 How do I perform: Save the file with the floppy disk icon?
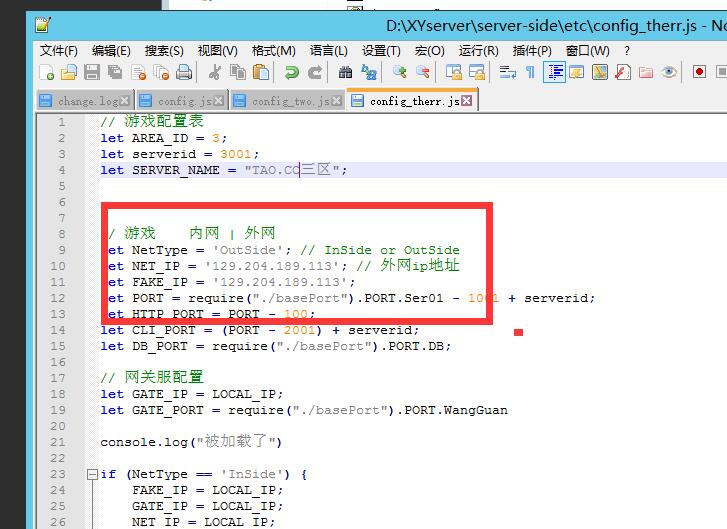tap(92, 72)
